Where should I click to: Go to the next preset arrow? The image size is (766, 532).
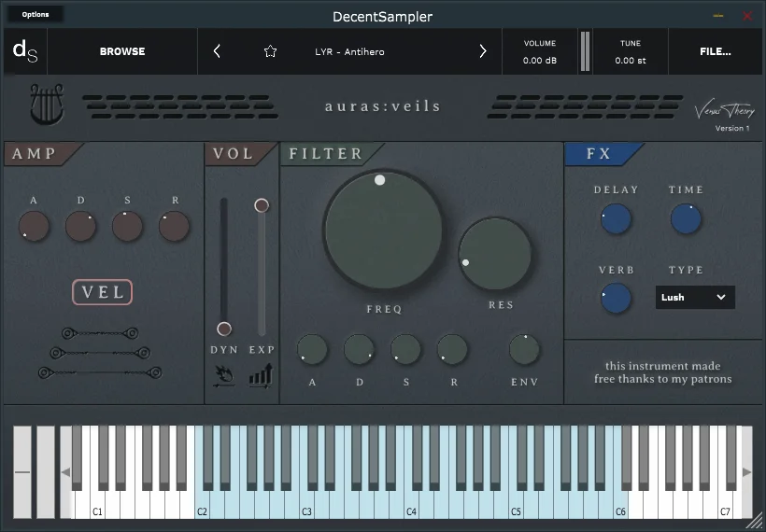483,51
